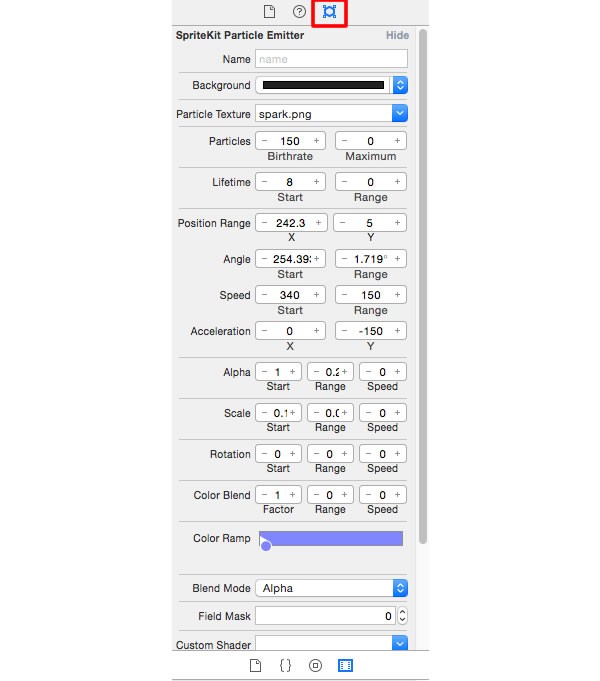Increase the Lifetime Range value
This screenshot has width=600, height=681.
(397, 182)
